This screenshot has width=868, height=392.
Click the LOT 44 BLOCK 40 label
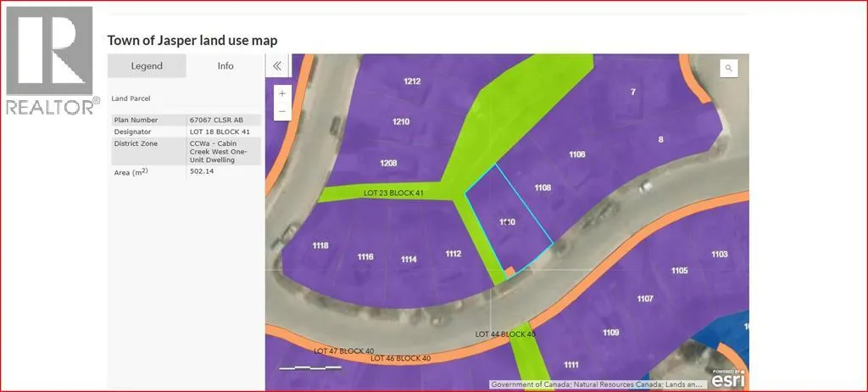coord(505,334)
